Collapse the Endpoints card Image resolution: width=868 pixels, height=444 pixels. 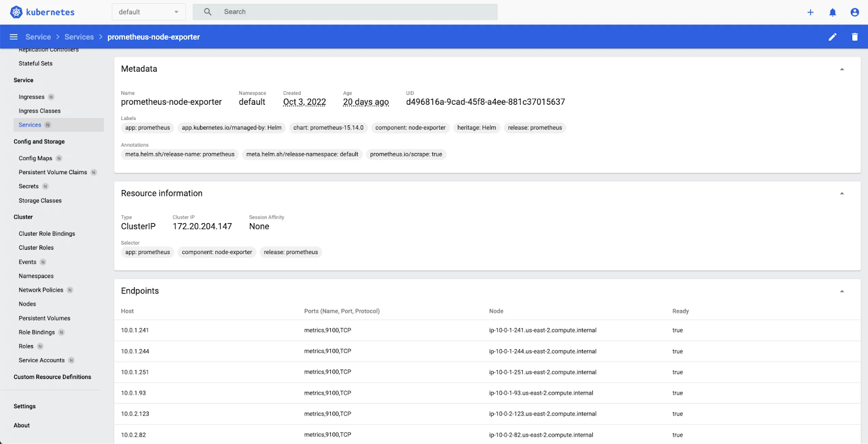[842, 291]
